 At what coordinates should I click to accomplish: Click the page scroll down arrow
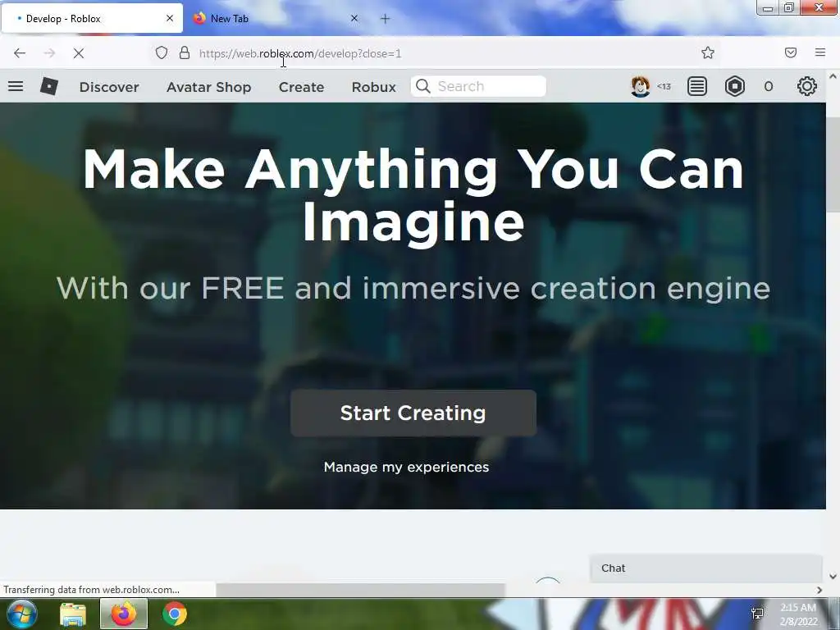[833, 577]
